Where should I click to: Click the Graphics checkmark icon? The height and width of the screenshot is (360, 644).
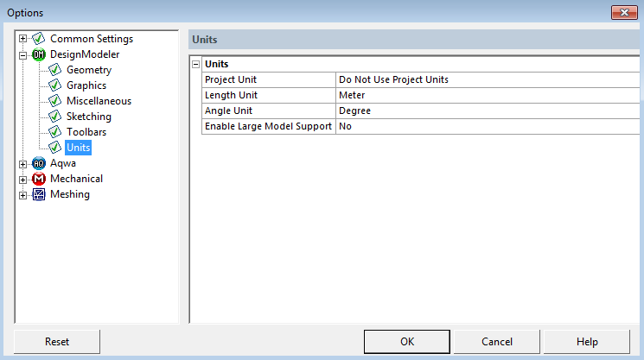coord(55,85)
